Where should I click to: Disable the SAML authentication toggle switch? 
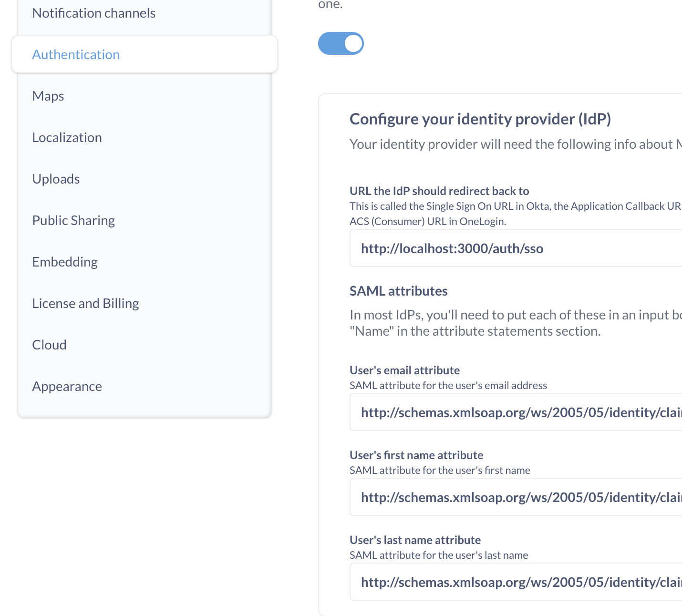341,43
